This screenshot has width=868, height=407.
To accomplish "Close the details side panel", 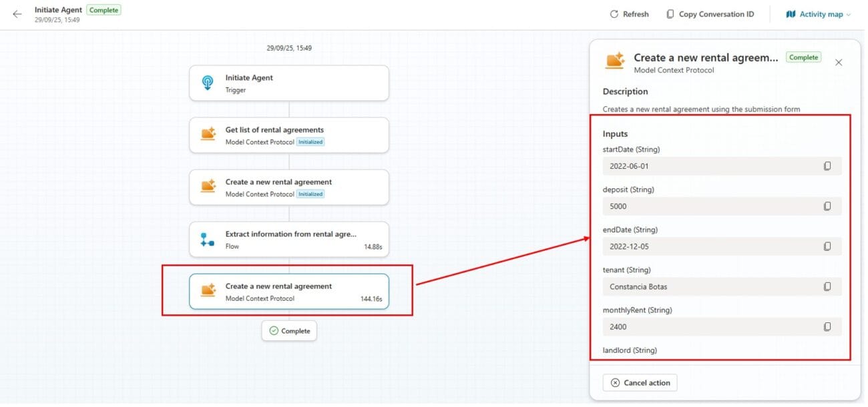I will pos(839,62).
